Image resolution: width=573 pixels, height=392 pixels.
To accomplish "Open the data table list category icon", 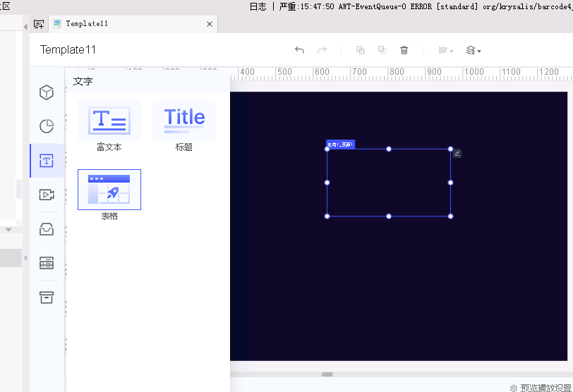I will pyautogui.click(x=47, y=263).
